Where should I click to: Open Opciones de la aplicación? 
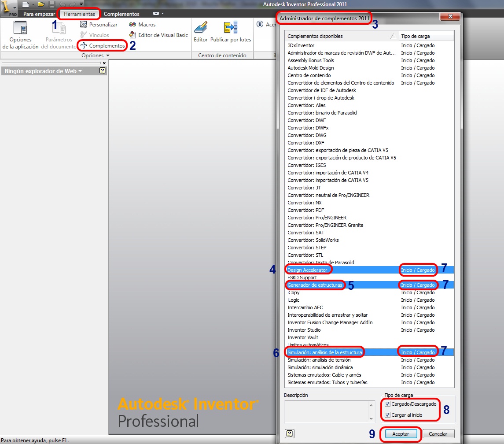click(x=20, y=35)
